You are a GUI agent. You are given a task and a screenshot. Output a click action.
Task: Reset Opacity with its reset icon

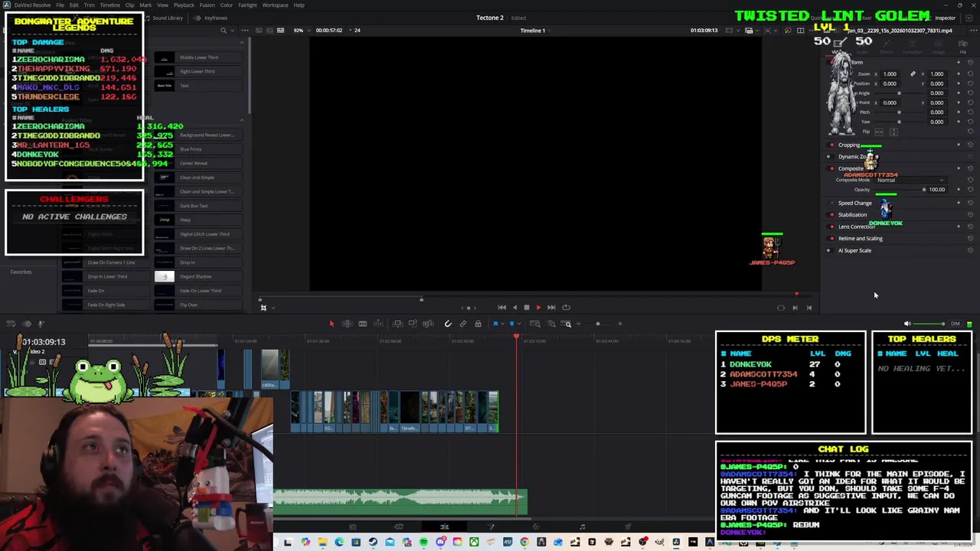tap(970, 189)
